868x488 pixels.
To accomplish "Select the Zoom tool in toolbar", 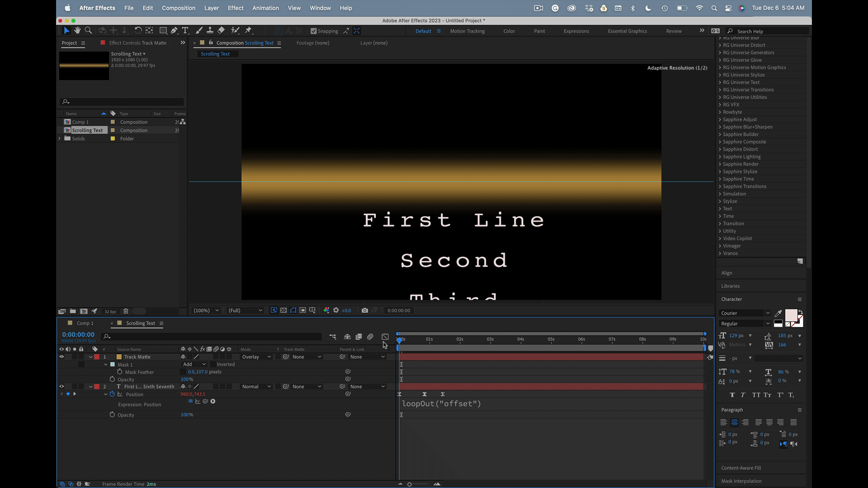I will (x=89, y=30).
